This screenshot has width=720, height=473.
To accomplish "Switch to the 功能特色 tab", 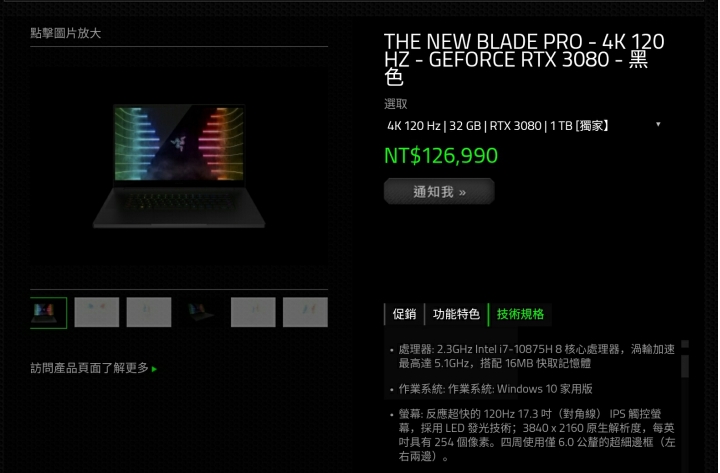I will (456, 314).
